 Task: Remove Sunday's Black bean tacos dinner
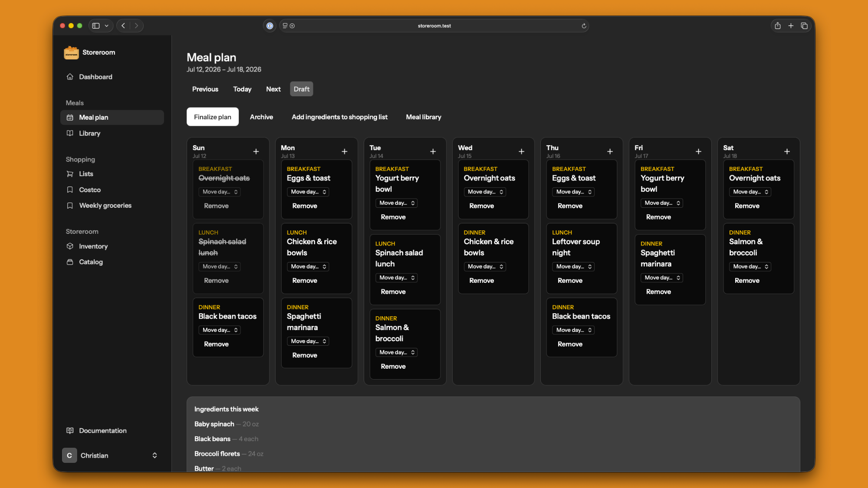[x=216, y=344]
